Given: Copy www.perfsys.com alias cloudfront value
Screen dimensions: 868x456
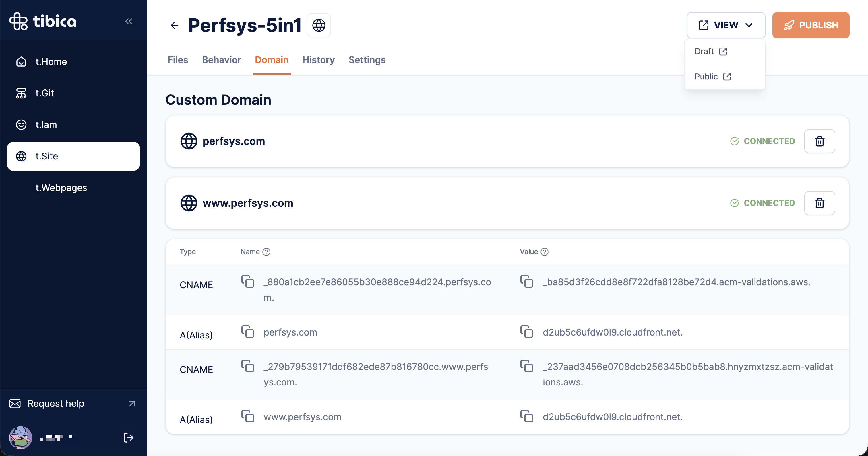Looking at the screenshot, I should click(526, 416).
